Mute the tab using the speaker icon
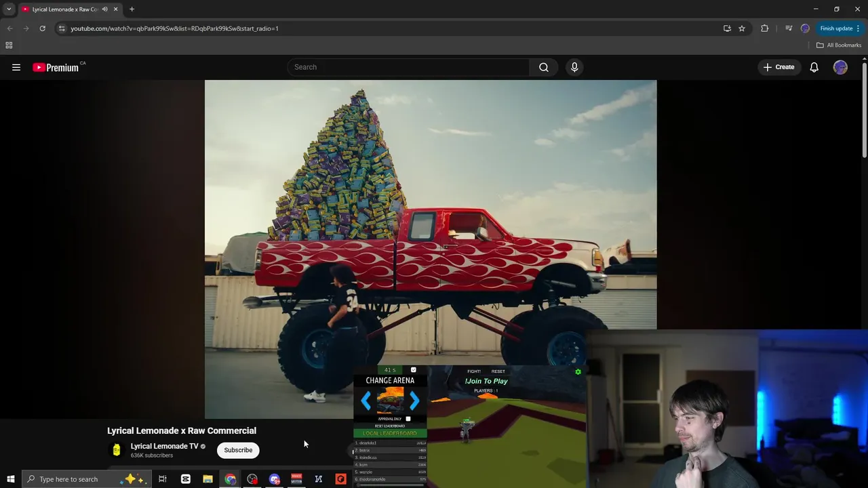 (104, 9)
